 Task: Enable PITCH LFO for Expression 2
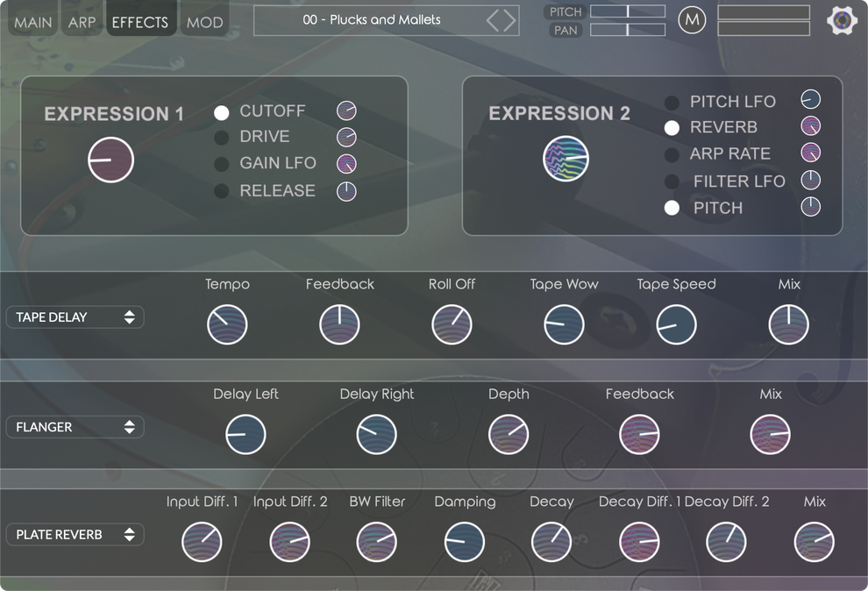[672, 101]
